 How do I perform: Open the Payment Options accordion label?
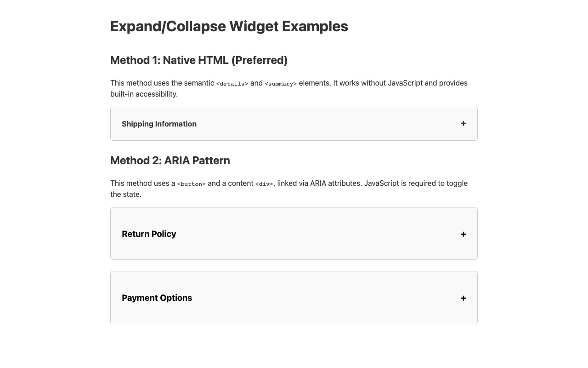157,298
